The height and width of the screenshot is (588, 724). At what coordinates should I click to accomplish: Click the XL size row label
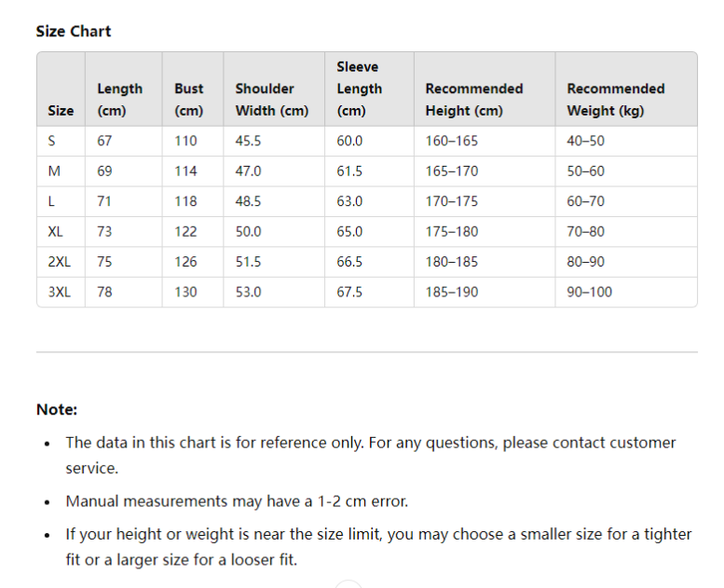tap(56, 231)
